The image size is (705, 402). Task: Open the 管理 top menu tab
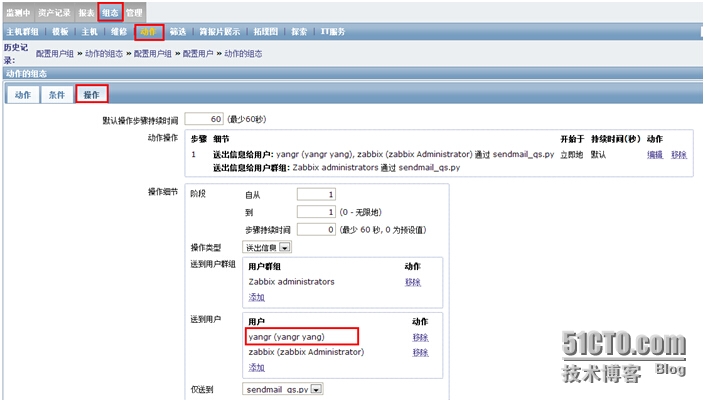[134, 13]
